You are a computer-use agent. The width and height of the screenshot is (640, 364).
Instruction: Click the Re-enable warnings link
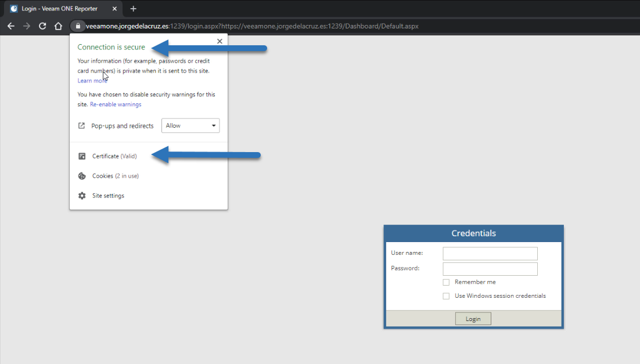116,104
